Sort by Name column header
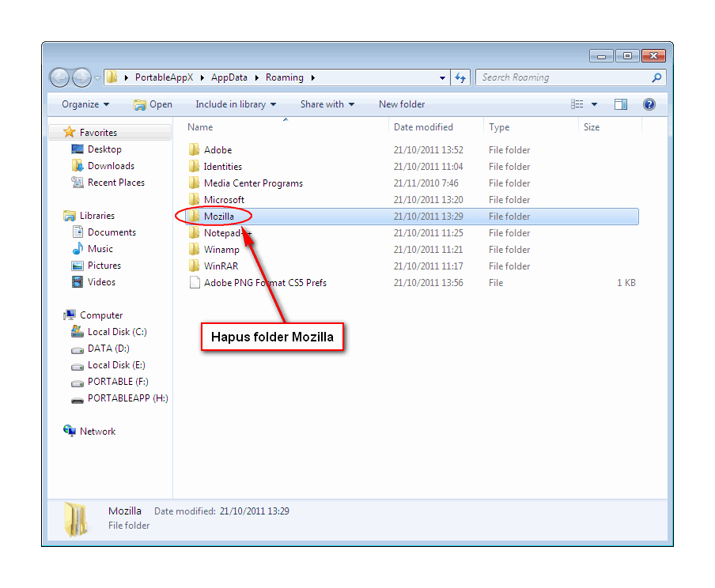Screen dimensions: 715x588 click(200, 127)
